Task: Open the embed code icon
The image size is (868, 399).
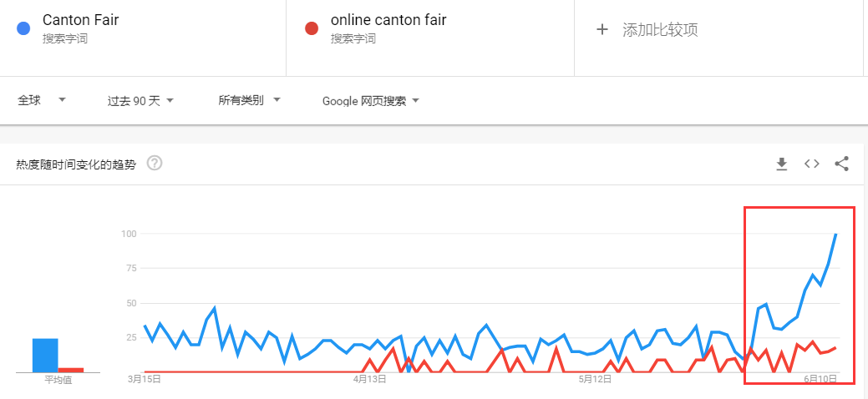Action: click(x=811, y=164)
